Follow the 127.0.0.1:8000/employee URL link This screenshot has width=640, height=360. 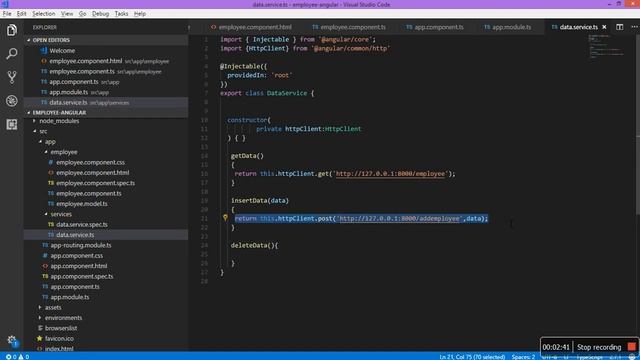(390, 174)
